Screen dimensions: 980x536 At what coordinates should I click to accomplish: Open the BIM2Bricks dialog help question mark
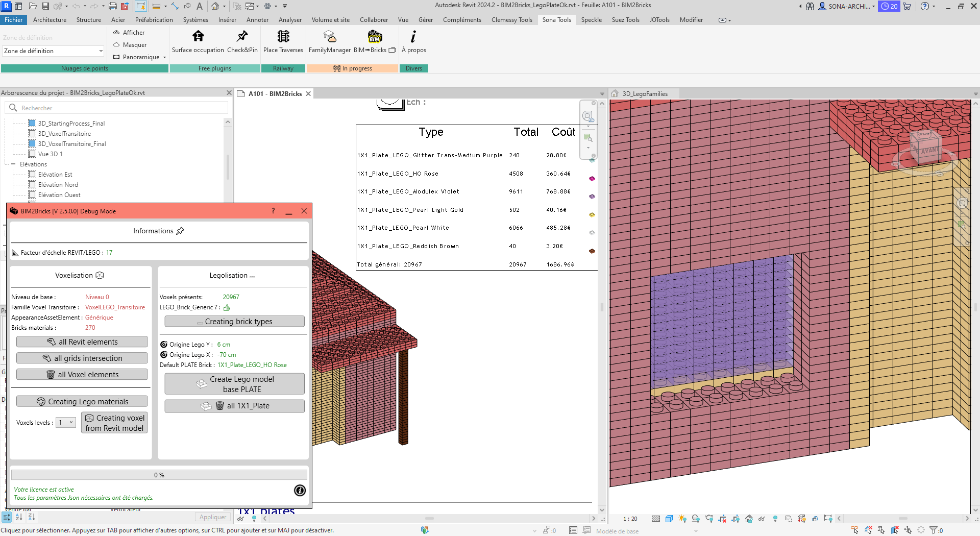273,211
